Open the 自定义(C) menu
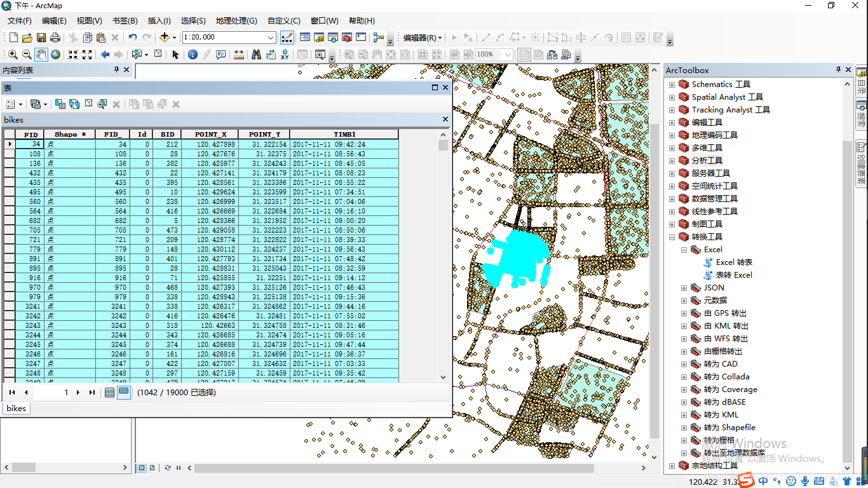The width and height of the screenshot is (868, 488). point(284,21)
